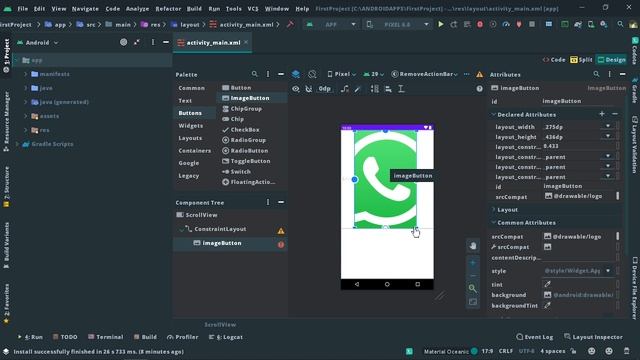
Task: Collapse the Declared Attributes section
Action: [493, 114]
